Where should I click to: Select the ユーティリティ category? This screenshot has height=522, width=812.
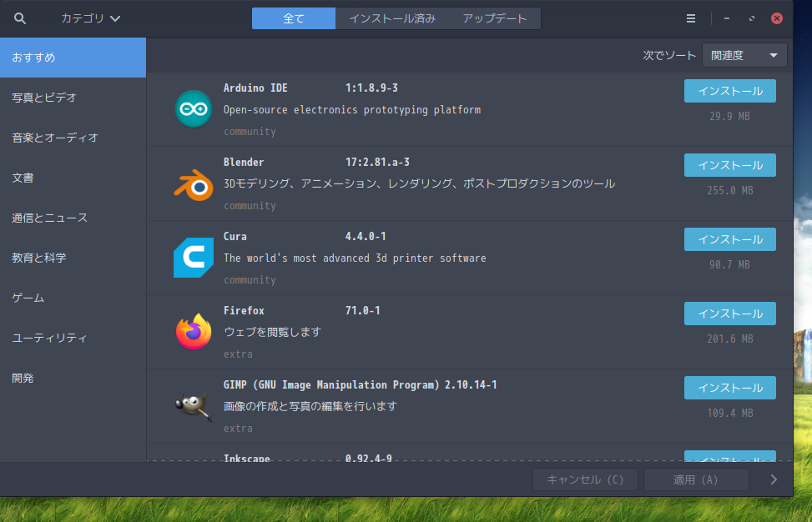73,338
